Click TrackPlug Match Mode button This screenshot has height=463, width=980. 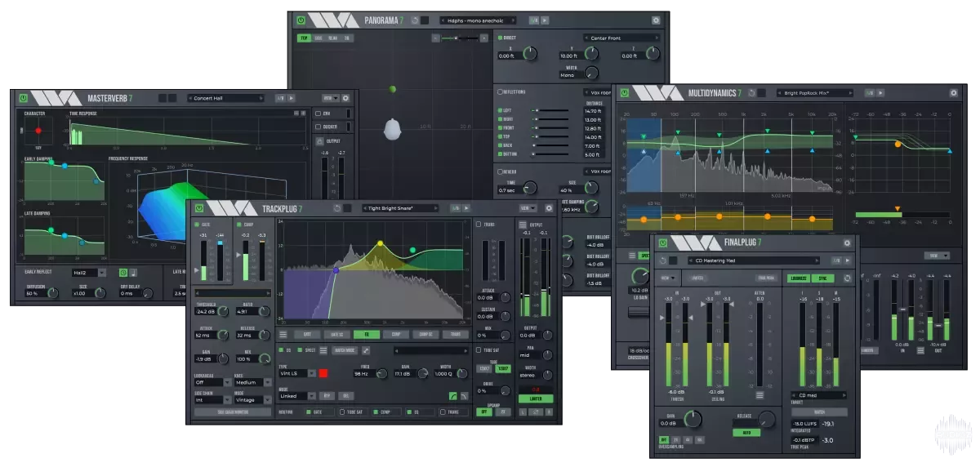tap(345, 350)
